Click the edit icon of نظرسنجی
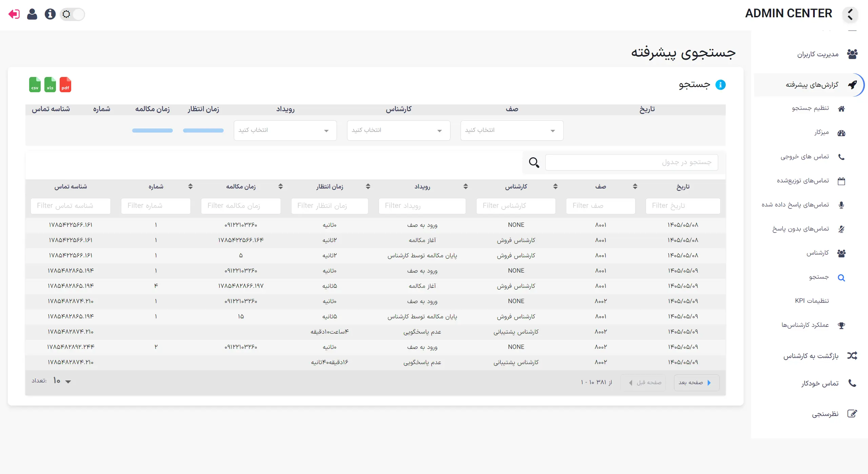 pos(852,414)
